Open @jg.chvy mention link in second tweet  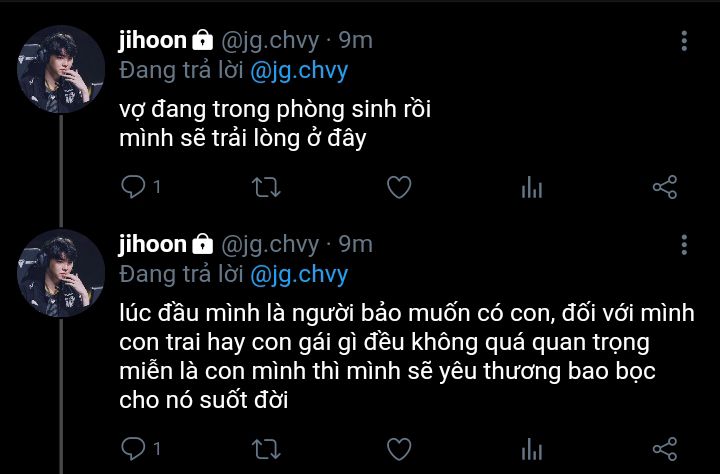[299, 275]
